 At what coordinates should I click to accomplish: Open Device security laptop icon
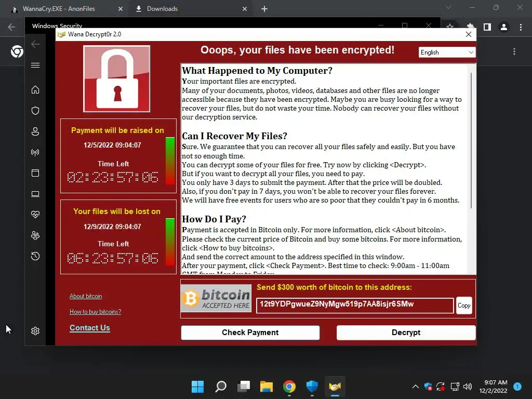coord(35,194)
